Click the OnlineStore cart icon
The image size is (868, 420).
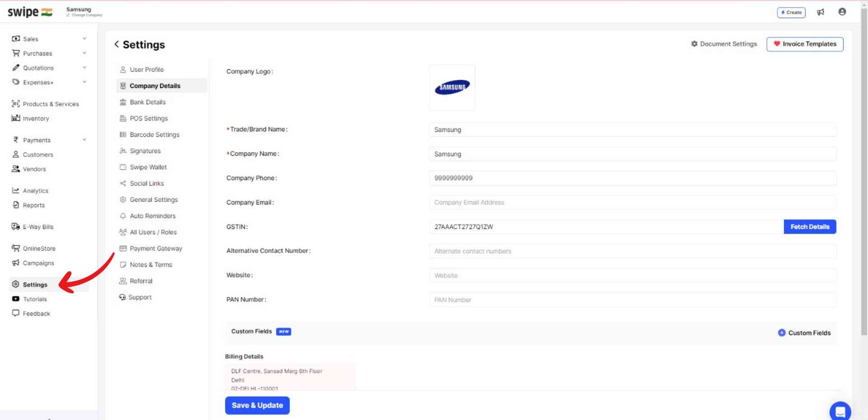[x=16, y=248]
